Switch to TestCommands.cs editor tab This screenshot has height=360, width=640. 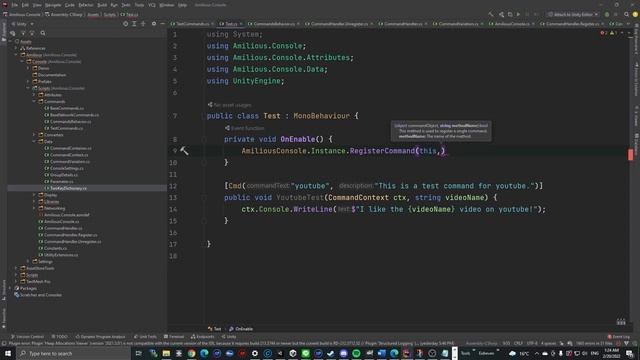193,24
